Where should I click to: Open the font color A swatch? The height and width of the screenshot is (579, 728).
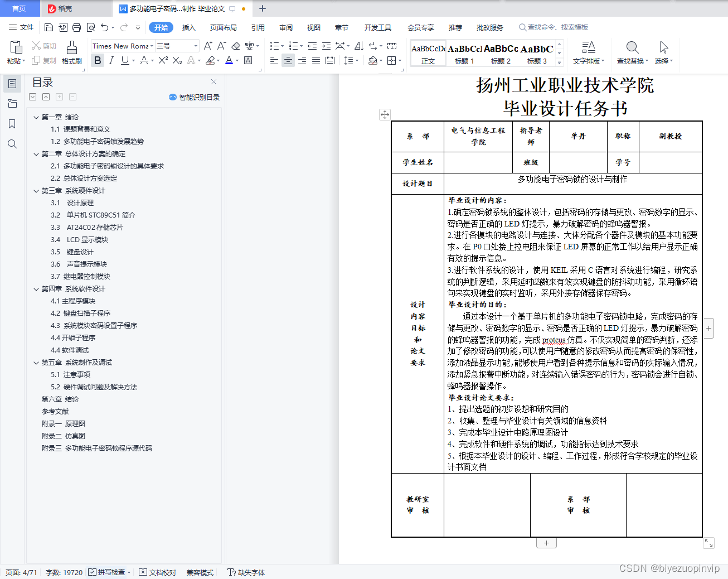tap(229, 60)
